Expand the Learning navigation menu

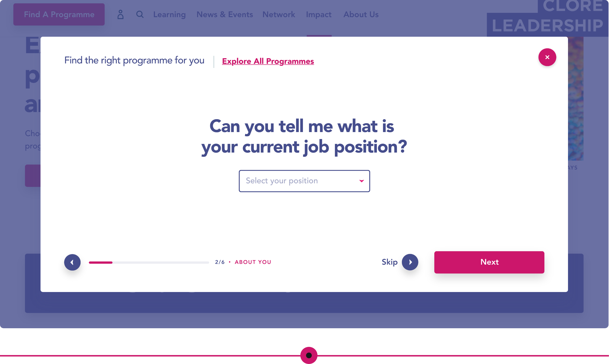point(169,14)
